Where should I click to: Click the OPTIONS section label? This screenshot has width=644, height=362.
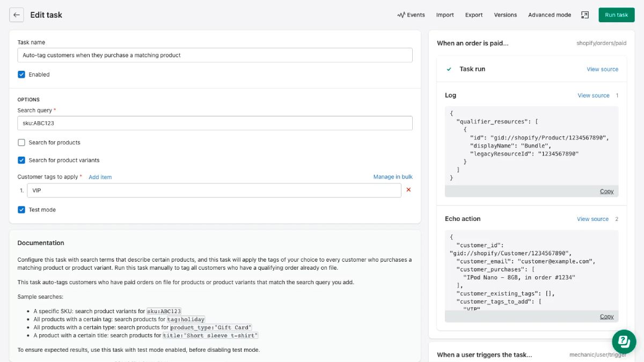click(28, 100)
